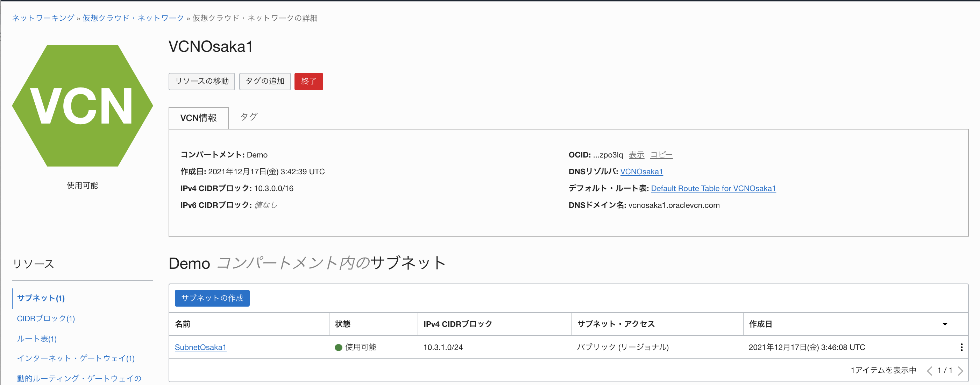Viewport: 980px width, 385px height.
Task: Open the SubnetOsaka1 subnet details
Action: click(200, 347)
